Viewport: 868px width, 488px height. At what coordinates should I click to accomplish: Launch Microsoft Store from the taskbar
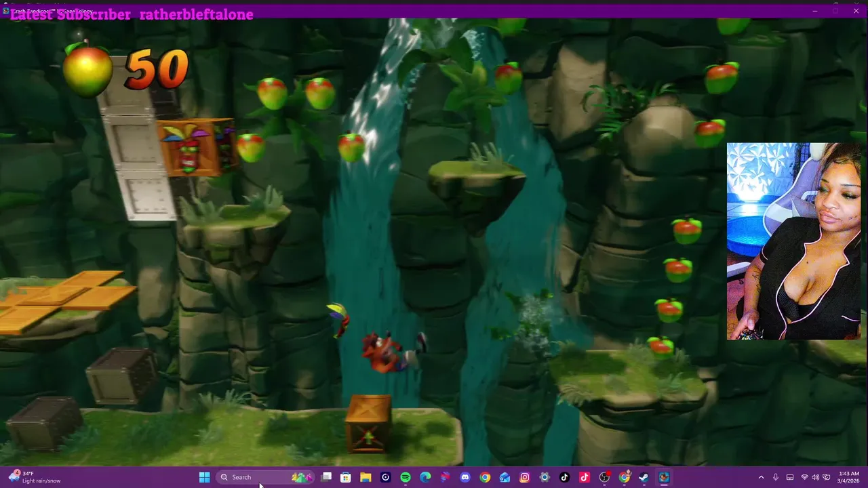(x=346, y=477)
